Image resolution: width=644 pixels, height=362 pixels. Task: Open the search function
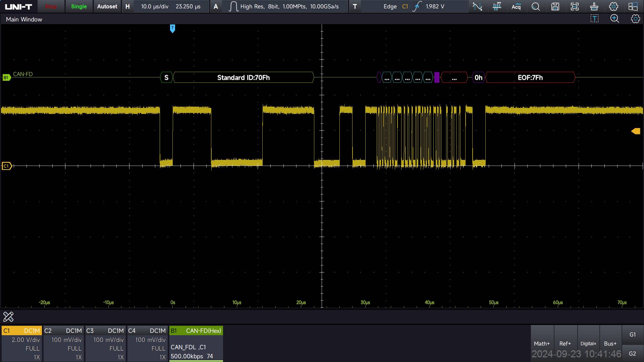pyautogui.click(x=536, y=6)
